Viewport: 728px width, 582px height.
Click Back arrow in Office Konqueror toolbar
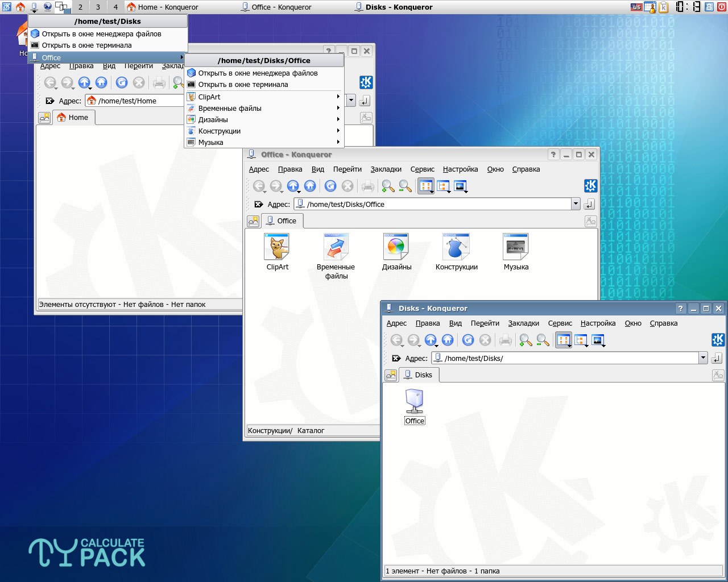coord(259,186)
